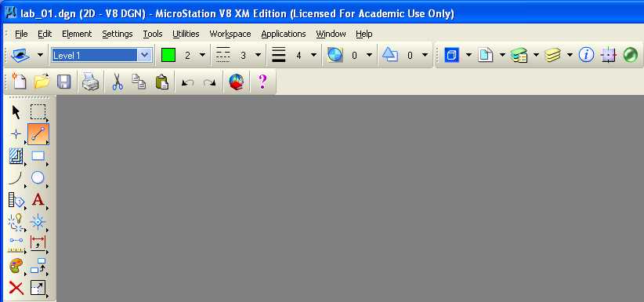This screenshot has width=644, height=302.
Task: Click the element priority icon
Action: pos(389,55)
